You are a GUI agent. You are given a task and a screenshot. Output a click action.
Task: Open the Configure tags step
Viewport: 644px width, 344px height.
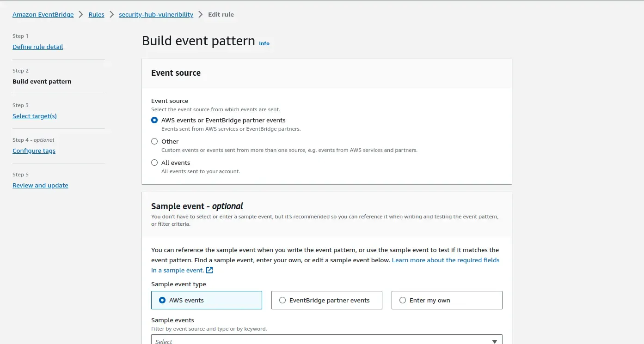click(34, 151)
